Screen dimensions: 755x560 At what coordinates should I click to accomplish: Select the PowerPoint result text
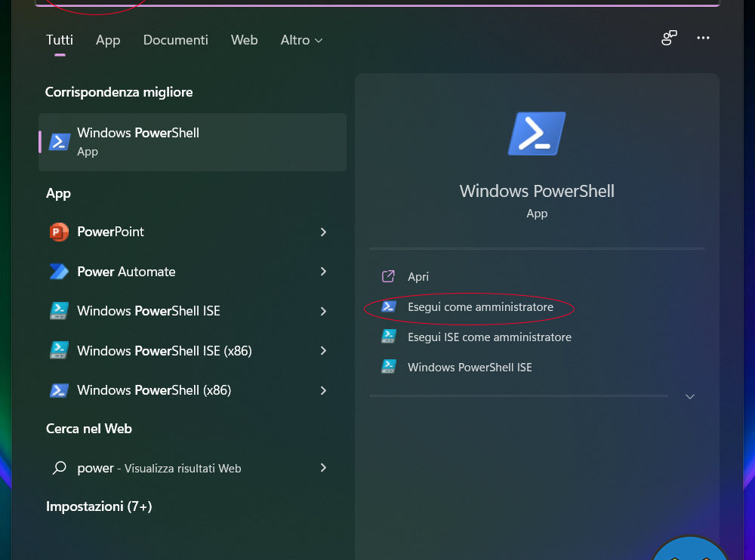[111, 232]
